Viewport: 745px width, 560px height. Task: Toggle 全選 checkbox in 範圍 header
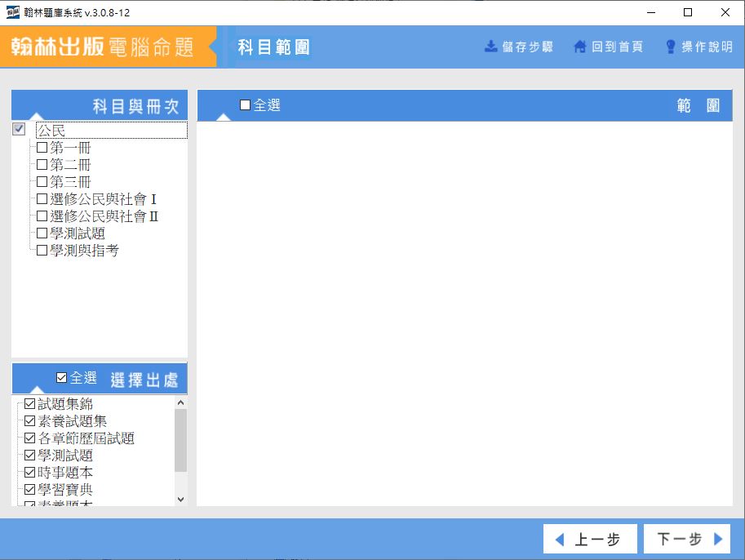245,104
